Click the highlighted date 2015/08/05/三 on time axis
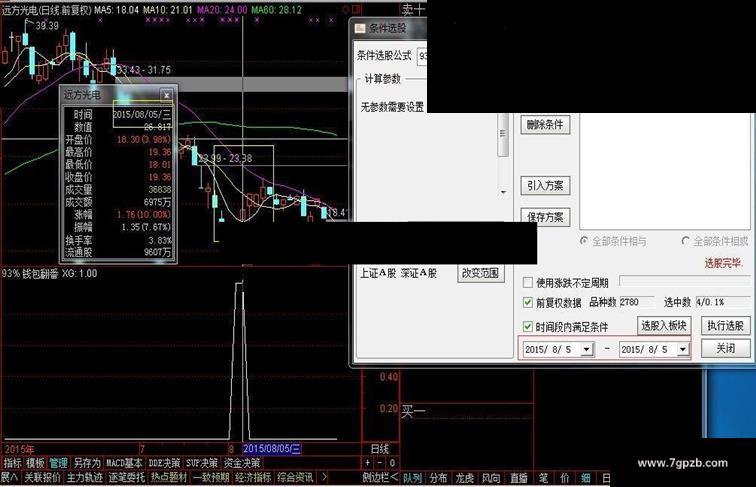 (x=272, y=449)
